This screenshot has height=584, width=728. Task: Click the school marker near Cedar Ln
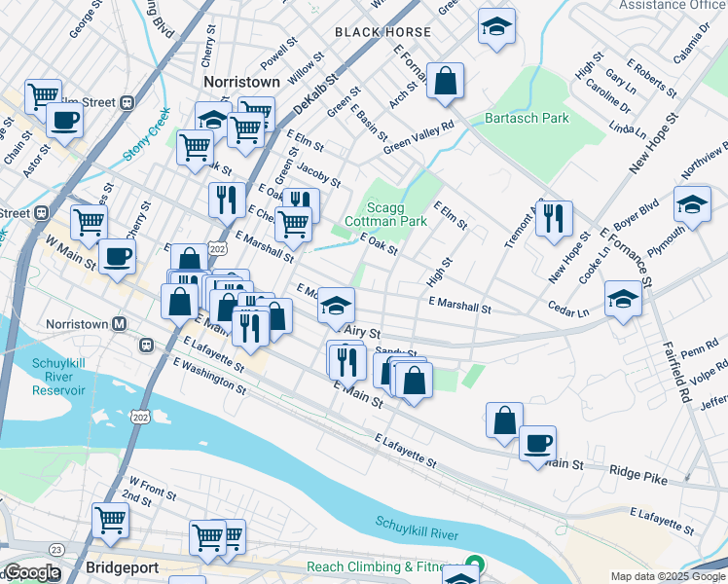(x=623, y=302)
